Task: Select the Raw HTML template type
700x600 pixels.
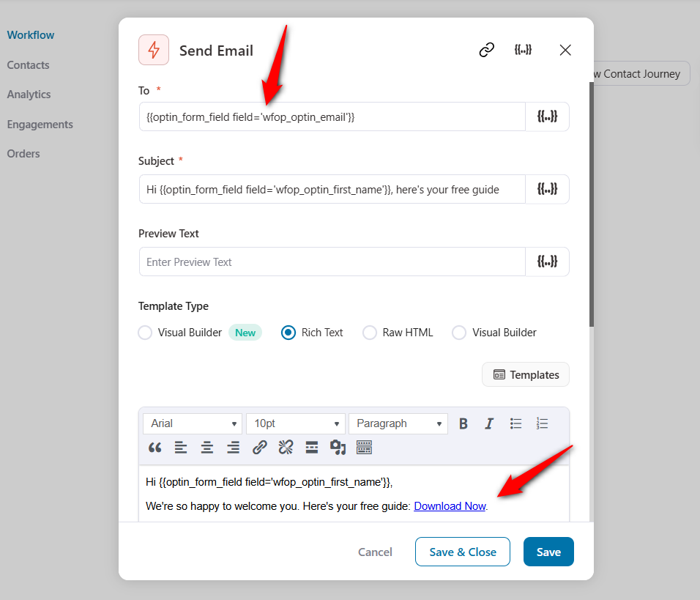Action: [x=370, y=333]
